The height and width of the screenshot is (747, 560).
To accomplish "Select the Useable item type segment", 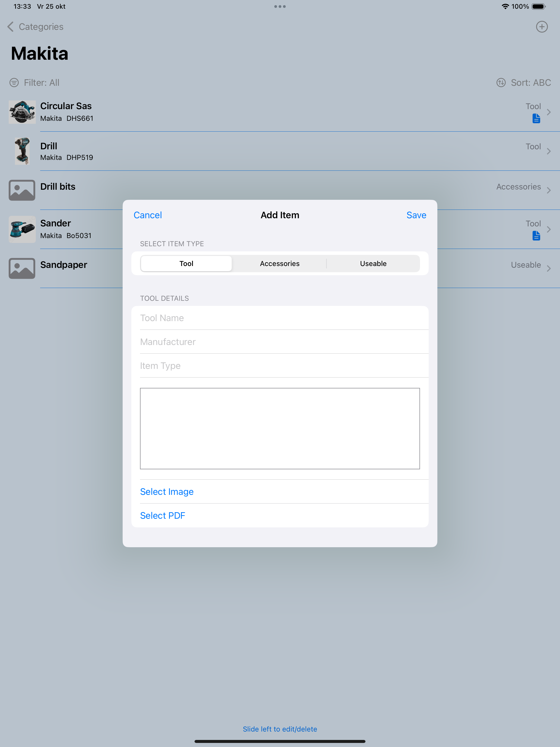I will pyautogui.click(x=373, y=263).
